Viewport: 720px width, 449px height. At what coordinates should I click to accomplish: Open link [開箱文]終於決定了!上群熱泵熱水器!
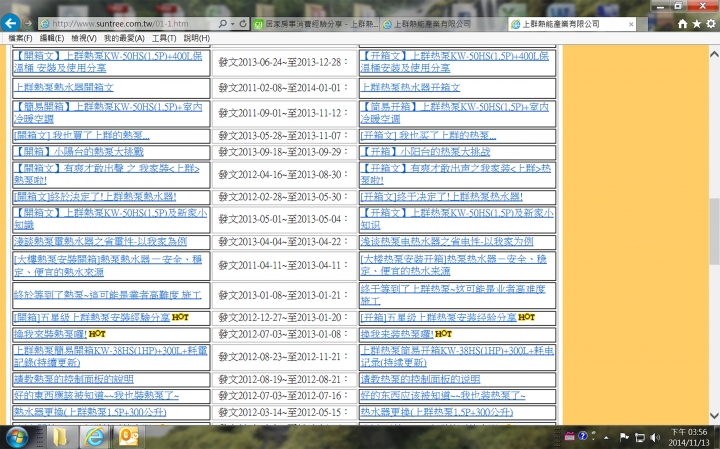click(x=95, y=196)
